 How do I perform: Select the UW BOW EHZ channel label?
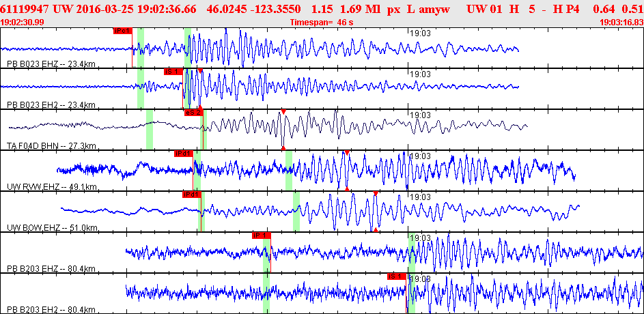click(53, 227)
